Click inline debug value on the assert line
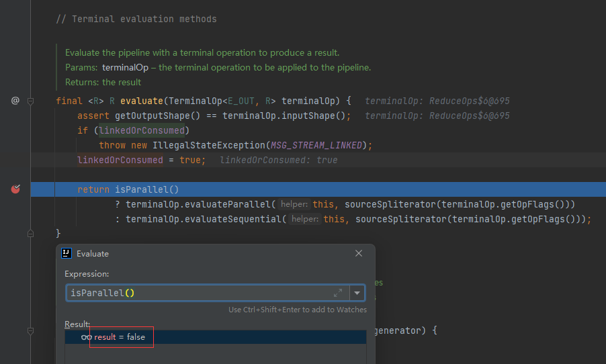 [x=437, y=116]
